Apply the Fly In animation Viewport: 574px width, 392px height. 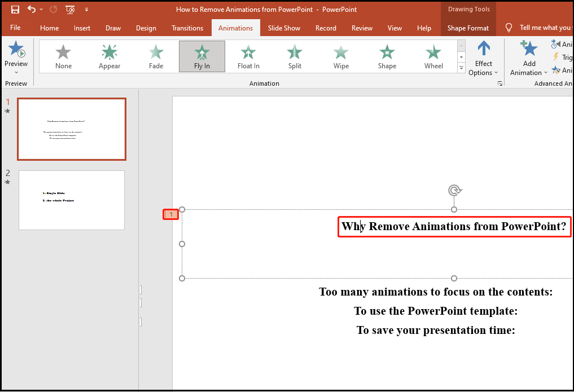pos(201,56)
